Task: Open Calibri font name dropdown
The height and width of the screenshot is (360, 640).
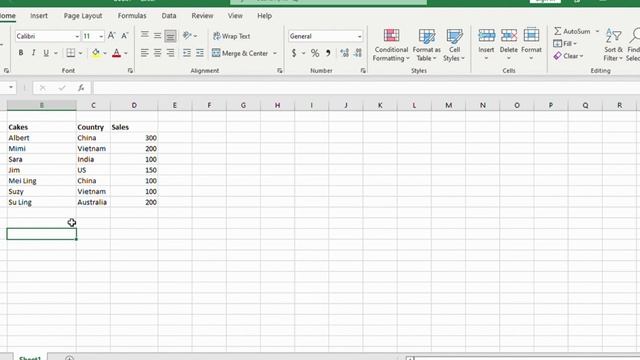Action: pyautogui.click(x=77, y=36)
